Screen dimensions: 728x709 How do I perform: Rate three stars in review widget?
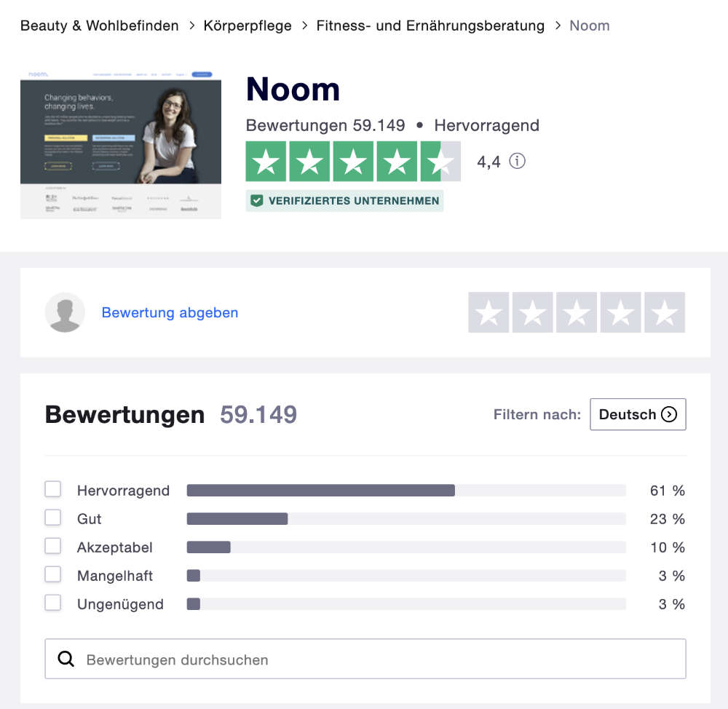click(577, 312)
